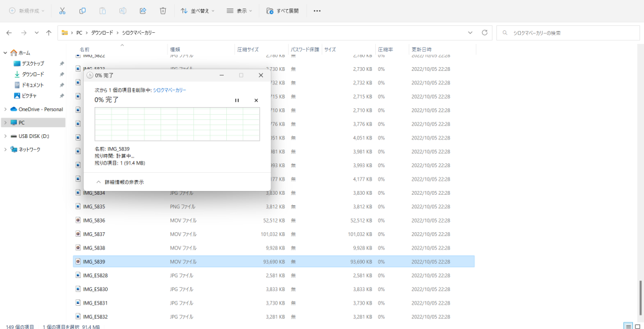Click the シロクマベーカリーの検索 search box
644x329 pixels.
(568, 33)
